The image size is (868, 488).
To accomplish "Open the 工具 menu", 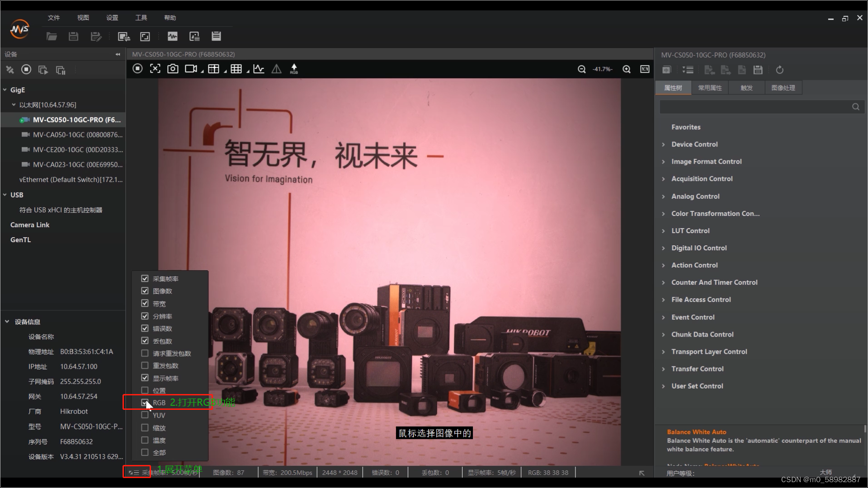I will pyautogui.click(x=141, y=18).
